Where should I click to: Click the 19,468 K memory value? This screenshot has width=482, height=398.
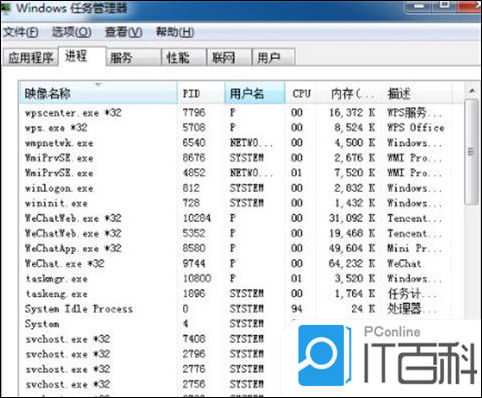(x=352, y=233)
